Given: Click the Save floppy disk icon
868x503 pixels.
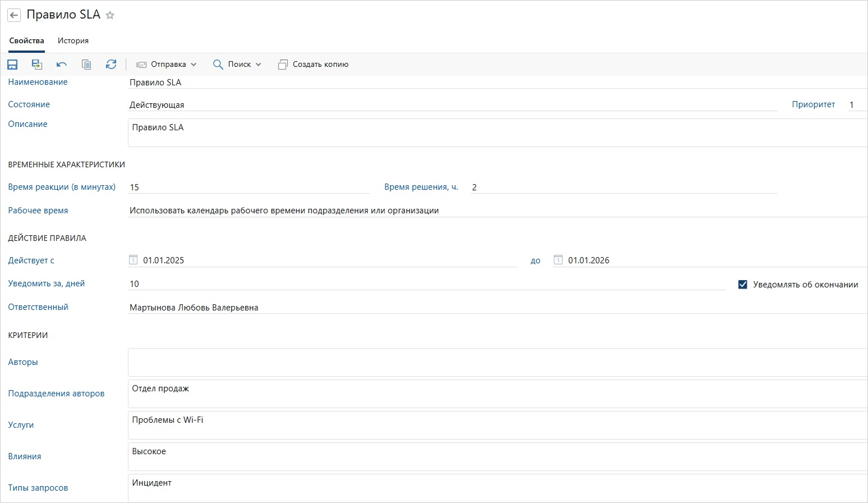Looking at the screenshot, I should click(x=12, y=65).
